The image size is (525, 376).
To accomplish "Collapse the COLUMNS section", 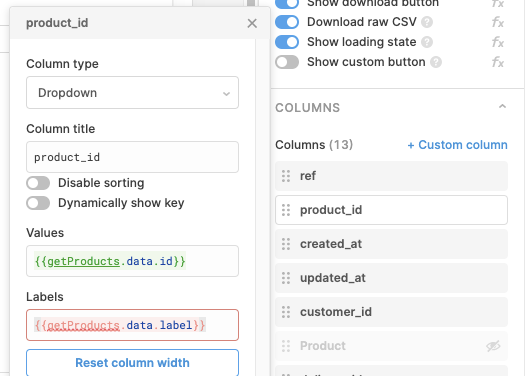I will pos(502,107).
